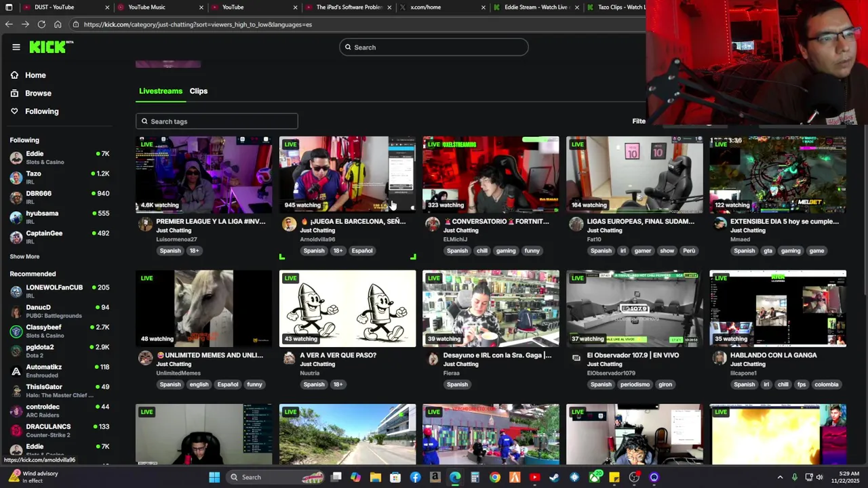The image size is (868, 488).
Task: Open Browse in Kick sidebar
Action: (x=38, y=94)
